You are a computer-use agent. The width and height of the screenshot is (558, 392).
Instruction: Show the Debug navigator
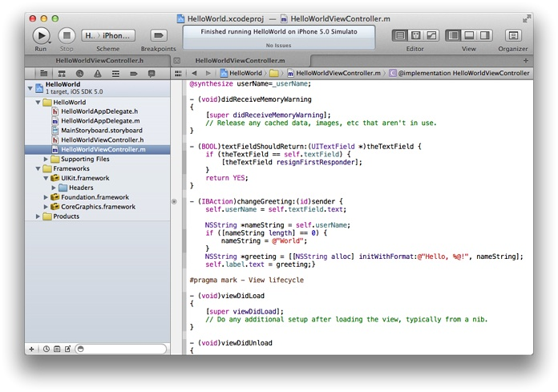(115, 74)
